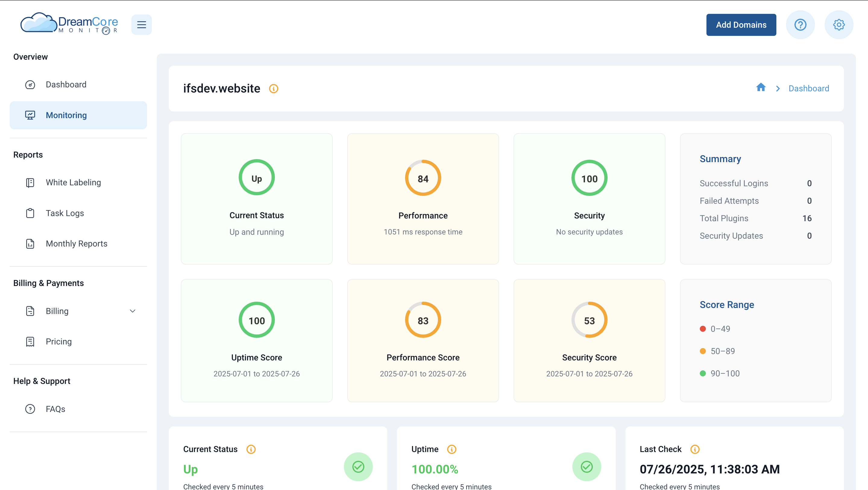Click the White Labeling book icon
Viewport: 868px width, 490px height.
click(x=30, y=182)
